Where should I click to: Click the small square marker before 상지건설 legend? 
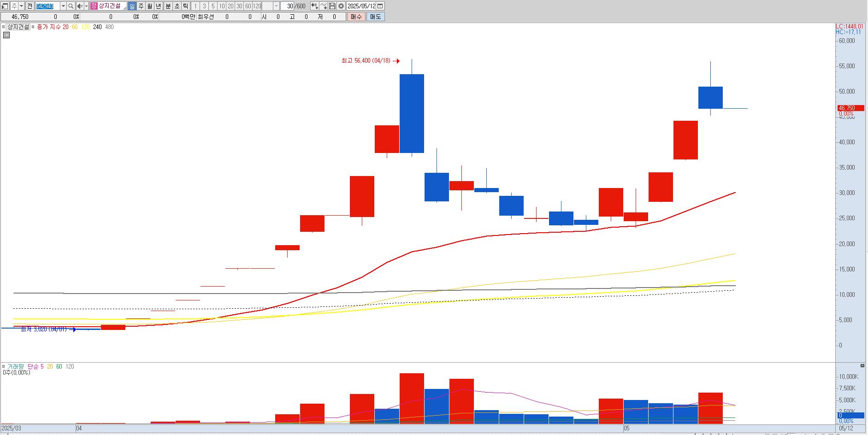[4, 27]
